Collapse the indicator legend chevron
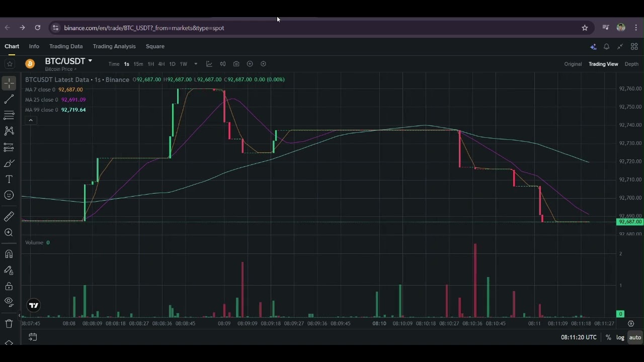 31,120
